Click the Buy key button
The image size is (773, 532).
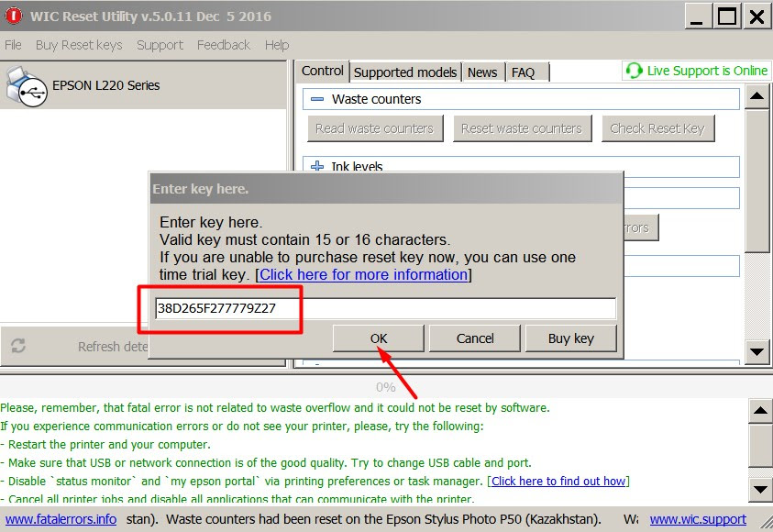[x=571, y=338]
